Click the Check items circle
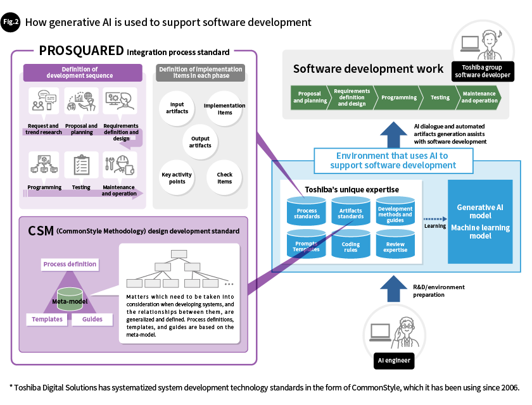 pyautogui.click(x=224, y=178)
